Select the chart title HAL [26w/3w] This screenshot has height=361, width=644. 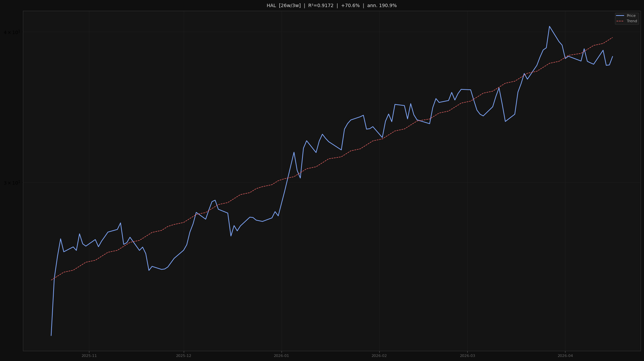point(283,5)
